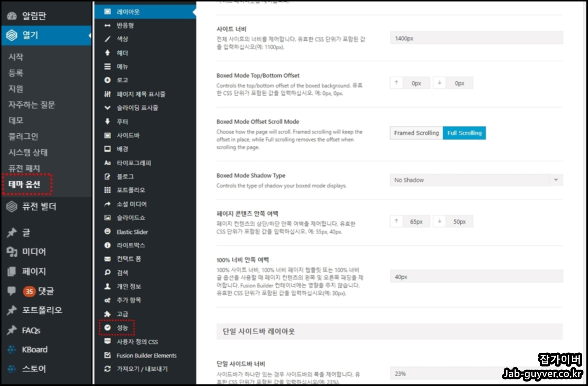The width and height of the screenshot is (588, 386).
Task: Open 퓨전 패치 submenu item
Action: 24,169
